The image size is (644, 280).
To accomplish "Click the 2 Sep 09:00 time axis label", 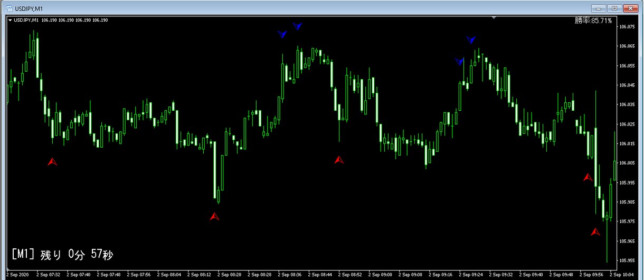I will click(x=381, y=275).
